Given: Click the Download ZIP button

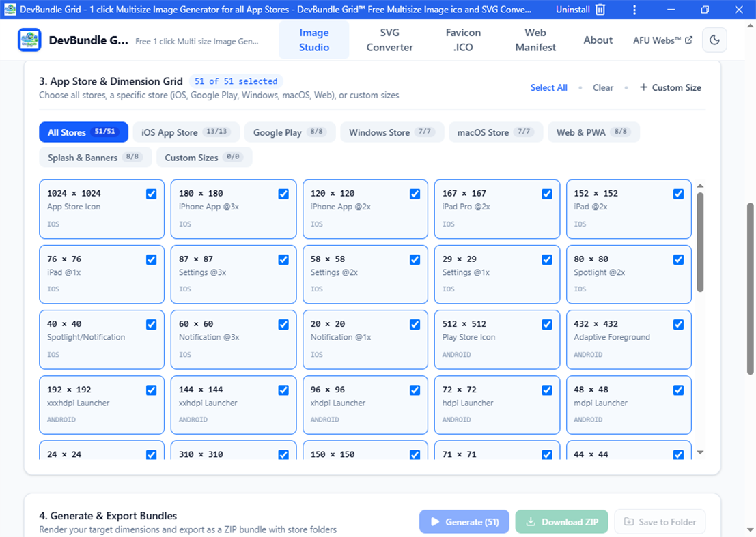Looking at the screenshot, I should [x=561, y=521].
